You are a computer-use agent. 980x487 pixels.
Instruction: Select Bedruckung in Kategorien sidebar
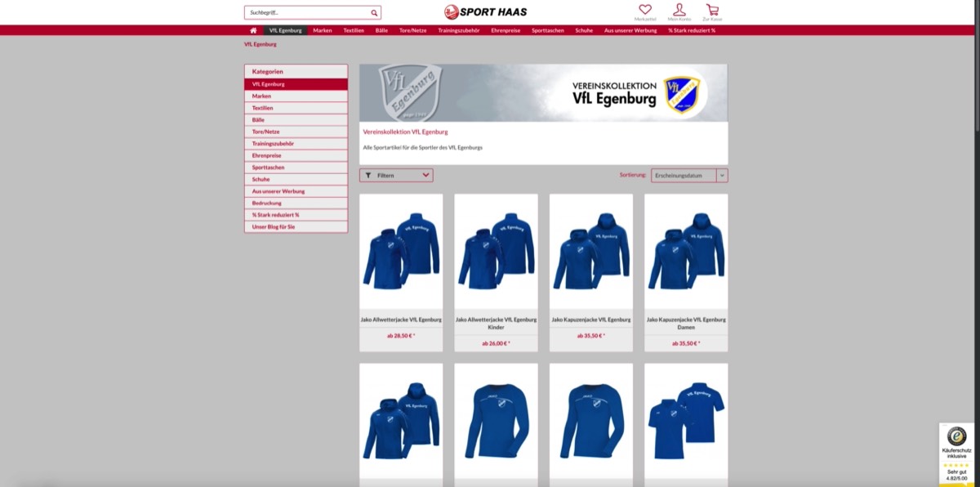pos(296,203)
